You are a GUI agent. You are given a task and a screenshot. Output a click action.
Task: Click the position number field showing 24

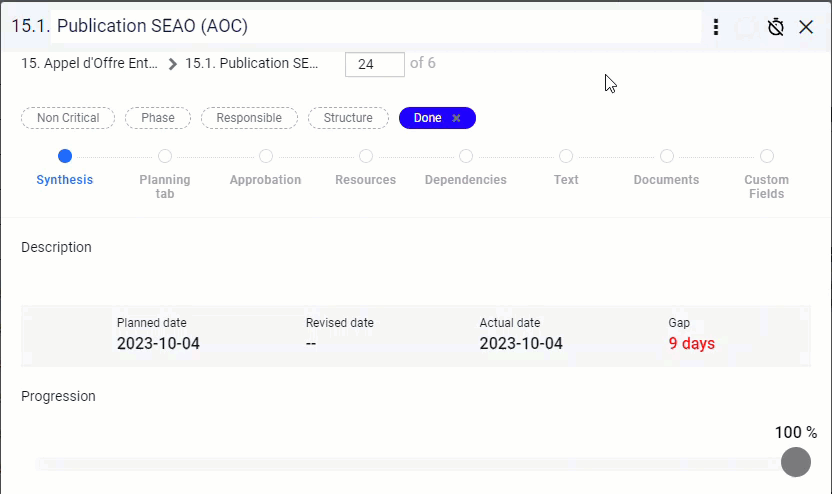pos(375,64)
